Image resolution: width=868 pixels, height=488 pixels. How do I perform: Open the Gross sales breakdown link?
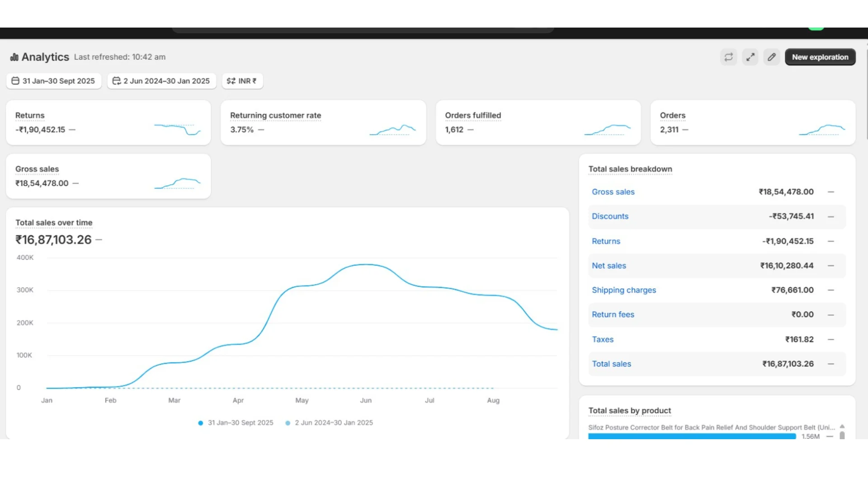click(x=613, y=192)
